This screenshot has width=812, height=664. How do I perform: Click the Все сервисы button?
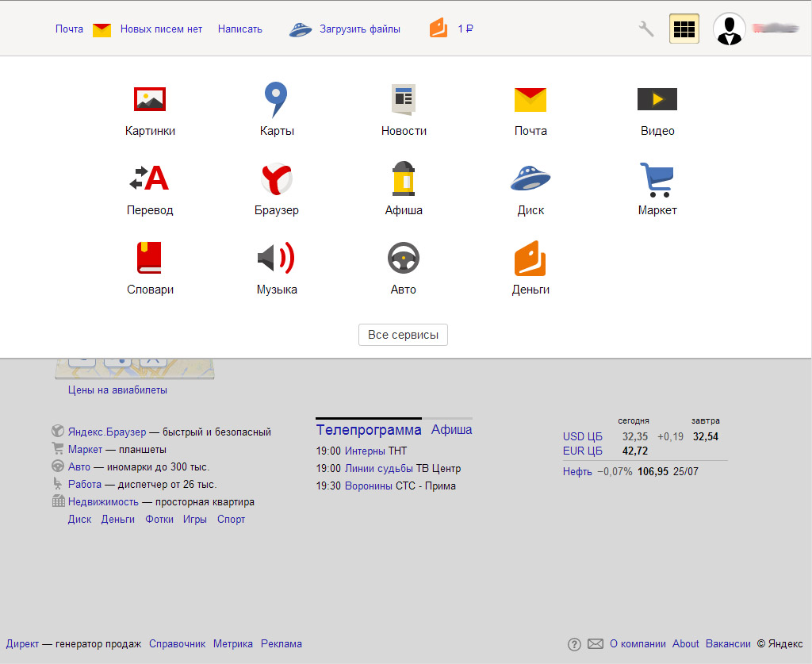point(403,335)
